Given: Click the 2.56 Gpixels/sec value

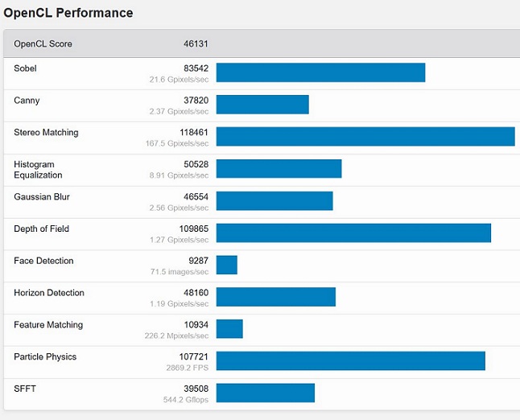Looking at the screenshot, I should pyautogui.click(x=179, y=208).
